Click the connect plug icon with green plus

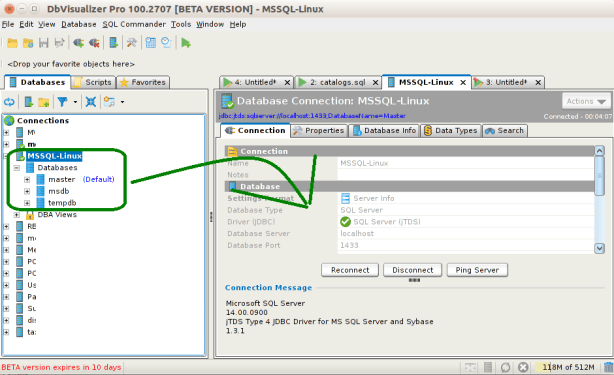tap(78, 43)
